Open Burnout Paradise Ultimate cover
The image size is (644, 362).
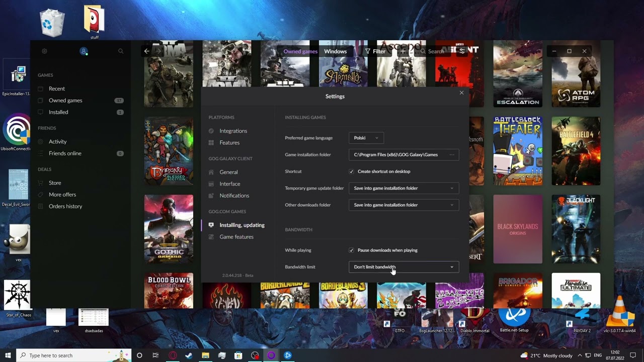click(x=576, y=290)
